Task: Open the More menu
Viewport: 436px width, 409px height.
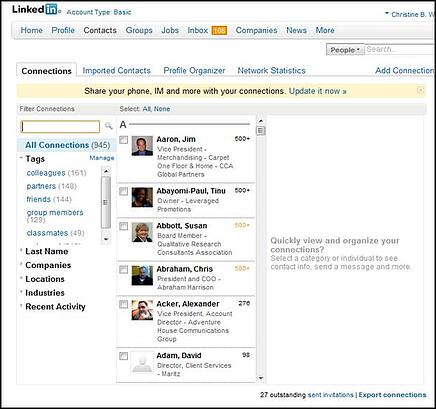Action: click(x=325, y=30)
